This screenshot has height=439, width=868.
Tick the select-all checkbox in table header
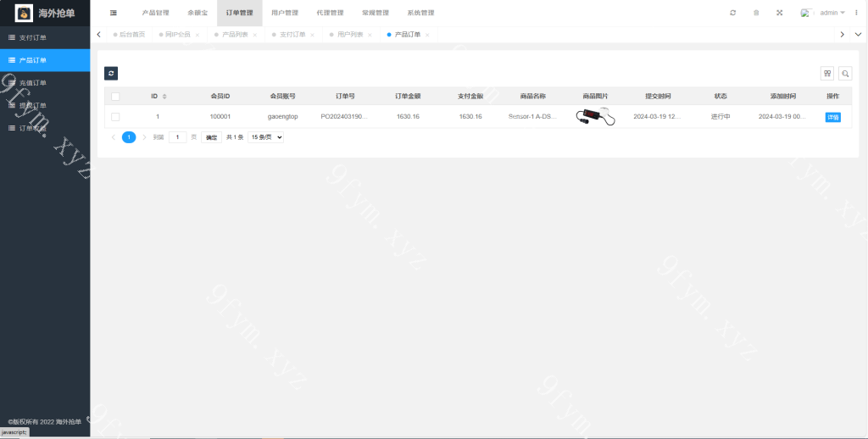pyautogui.click(x=115, y=97)
